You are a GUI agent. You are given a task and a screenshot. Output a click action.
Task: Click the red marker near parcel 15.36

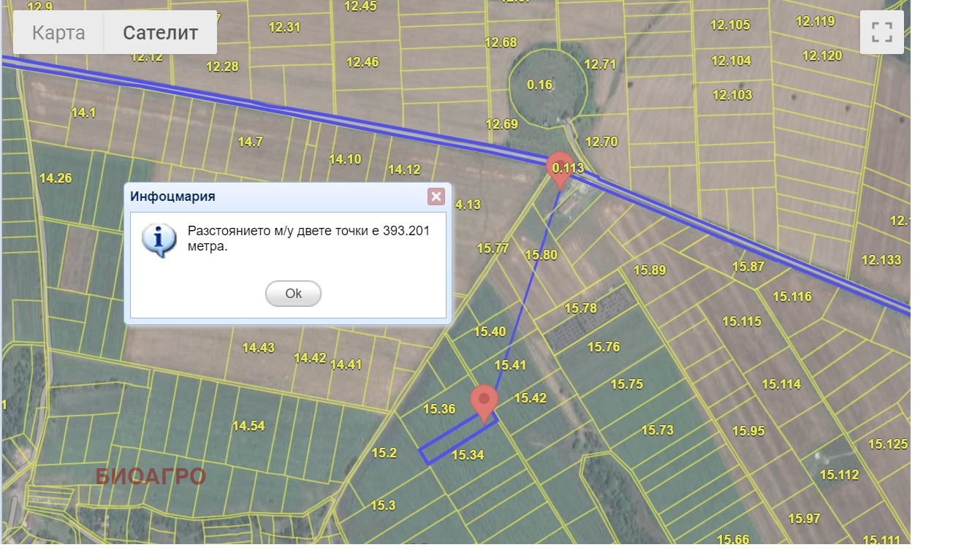tap(484, 402)
